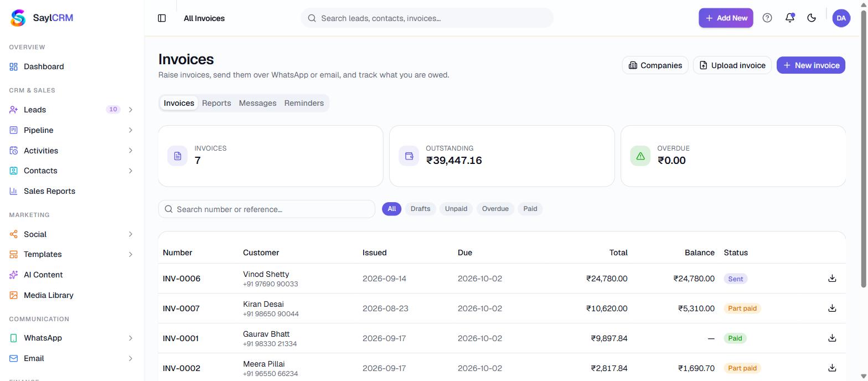Expand the Pipeline submenu chevron

click(x=131, y=130)
